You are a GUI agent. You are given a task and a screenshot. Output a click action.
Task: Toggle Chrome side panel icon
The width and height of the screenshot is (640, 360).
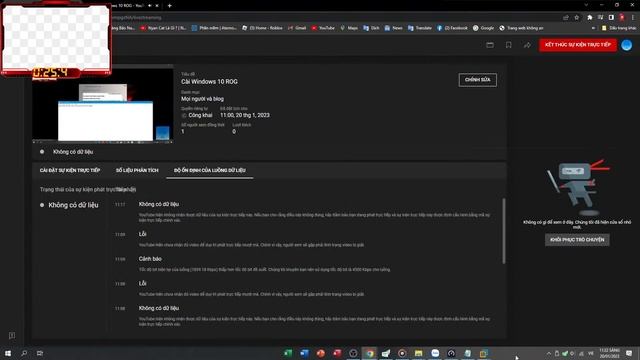point(611,18)
